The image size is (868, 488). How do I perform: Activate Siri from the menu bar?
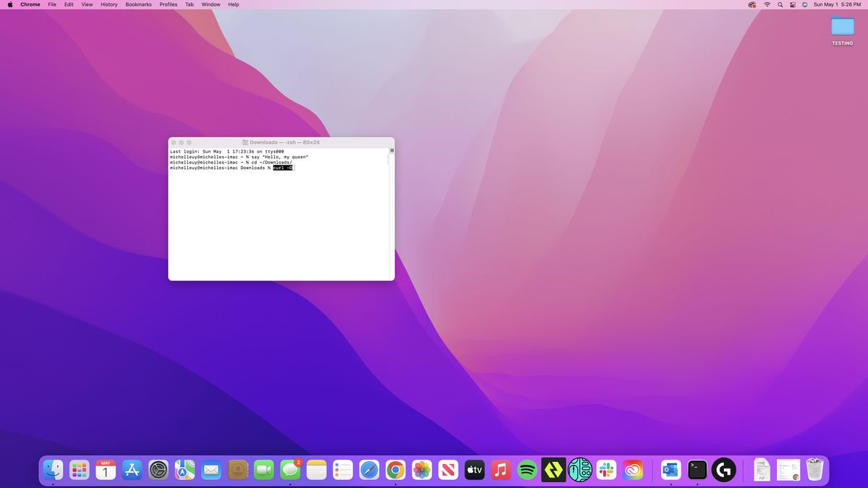pyautogui.click(x=805, y=4)
